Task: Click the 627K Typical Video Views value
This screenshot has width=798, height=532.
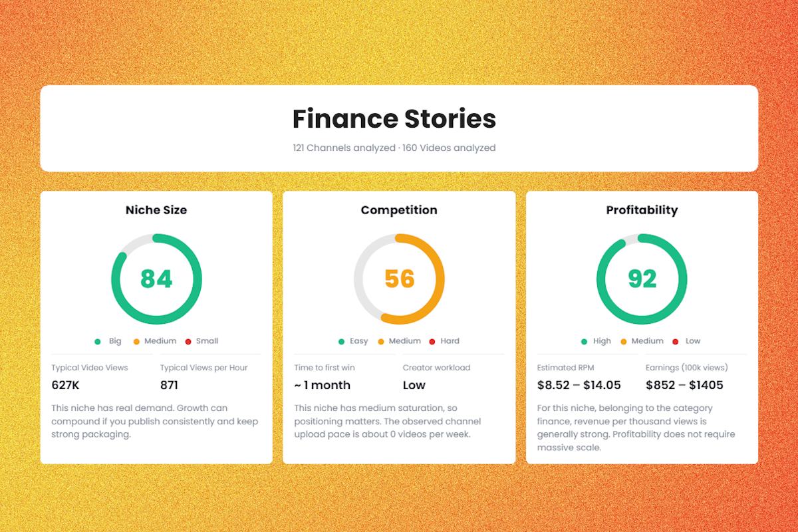Action: tap(65, 385)
